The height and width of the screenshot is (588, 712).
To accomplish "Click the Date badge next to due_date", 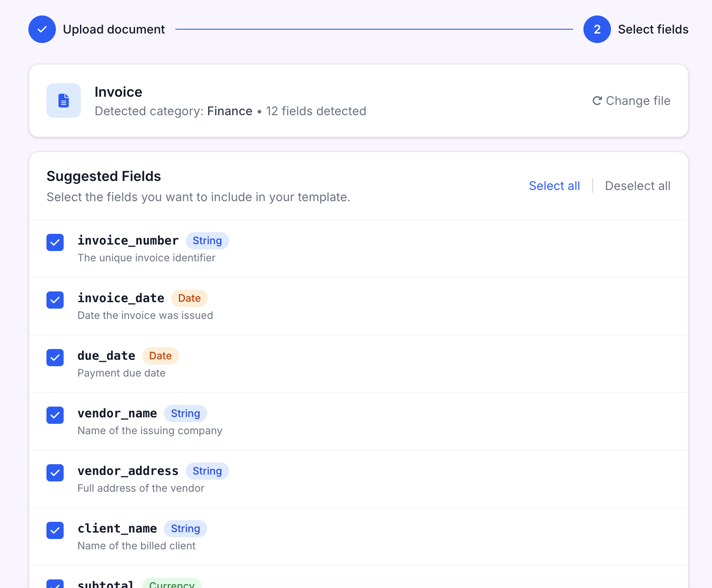I will [x=160, y=356].
